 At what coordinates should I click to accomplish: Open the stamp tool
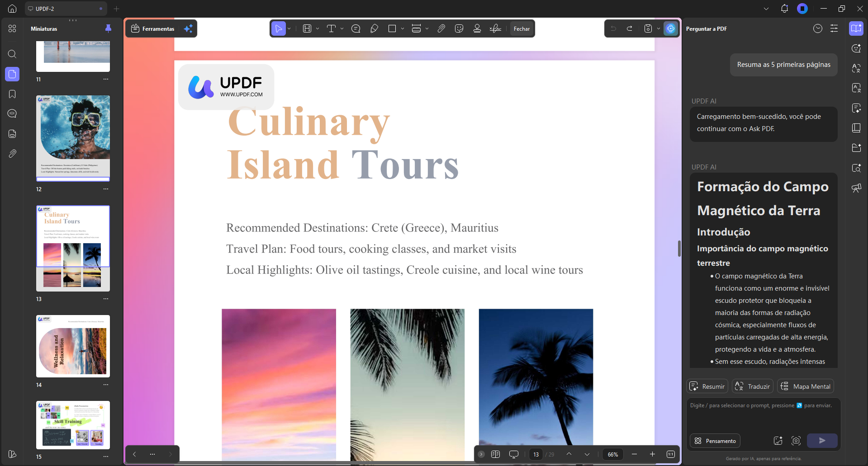pos(477,29)
